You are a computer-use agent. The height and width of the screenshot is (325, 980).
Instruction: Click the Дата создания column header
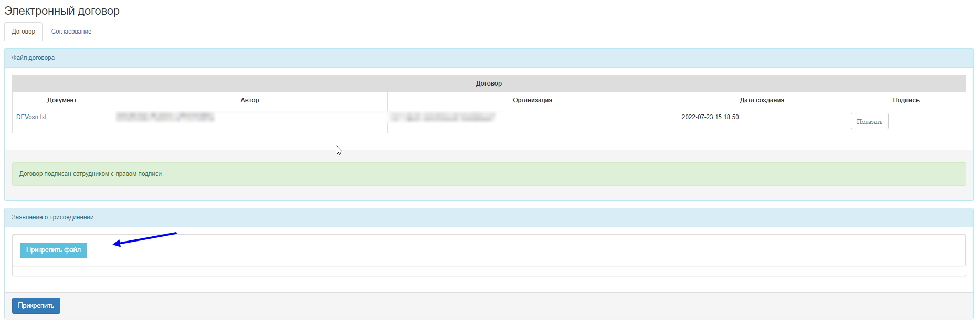pyautogui.click(x=762, y=100)
